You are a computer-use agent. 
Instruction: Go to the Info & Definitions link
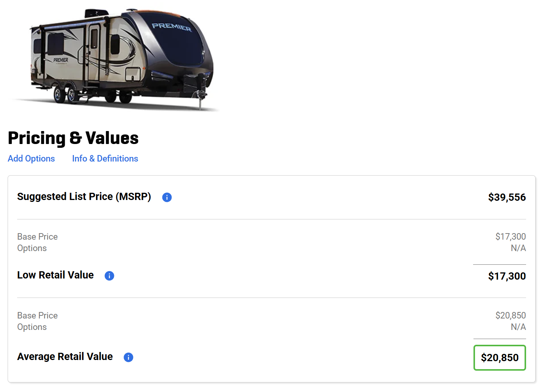click(105, 158)
